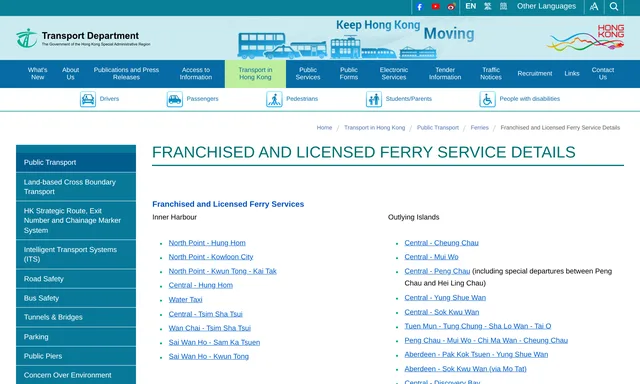Open the Links menu item
640x384 pixels.
click(572, 74)
